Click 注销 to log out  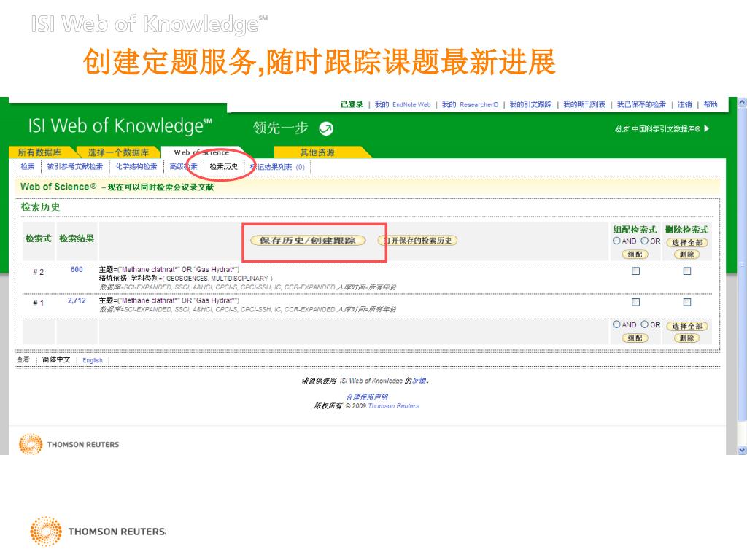684,104
